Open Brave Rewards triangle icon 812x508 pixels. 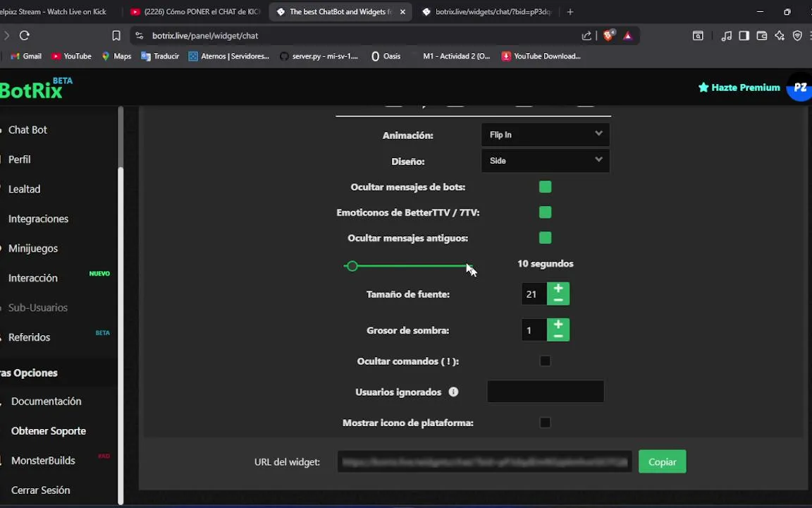(x=627, y=35)
